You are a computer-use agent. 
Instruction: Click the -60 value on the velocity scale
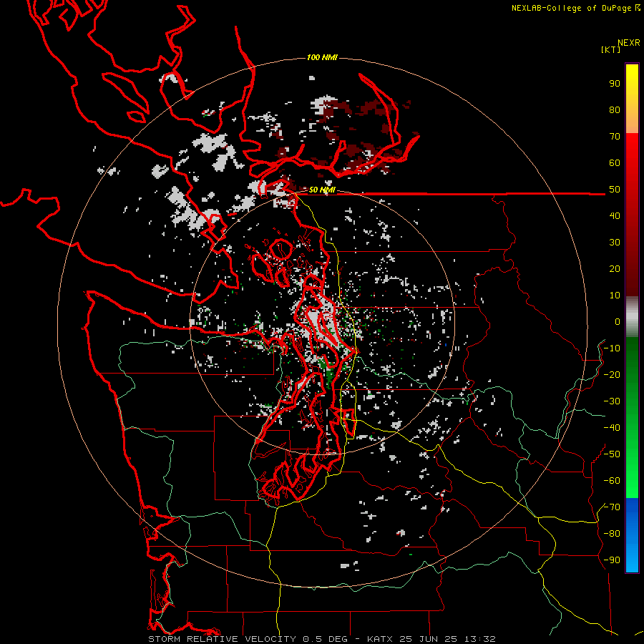click(612, 481)
